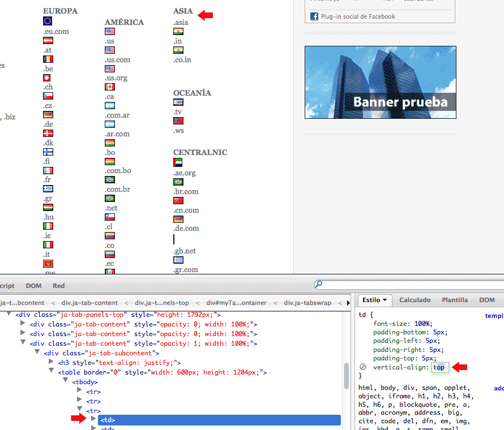This screenshot has height=430, width=504.
Task: Click the Facebook logo in social plug-in
Action: [314, 16]
